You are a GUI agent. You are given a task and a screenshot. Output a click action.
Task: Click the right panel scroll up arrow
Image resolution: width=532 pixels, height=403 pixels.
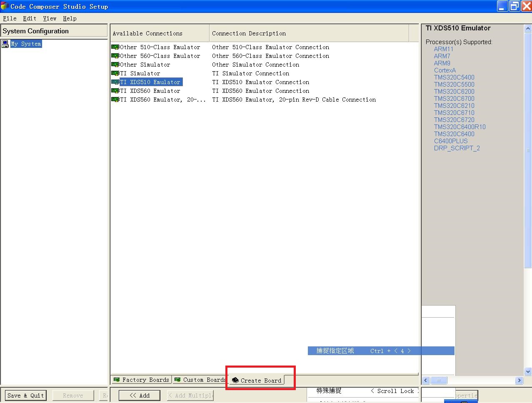[x=528, y=29]
